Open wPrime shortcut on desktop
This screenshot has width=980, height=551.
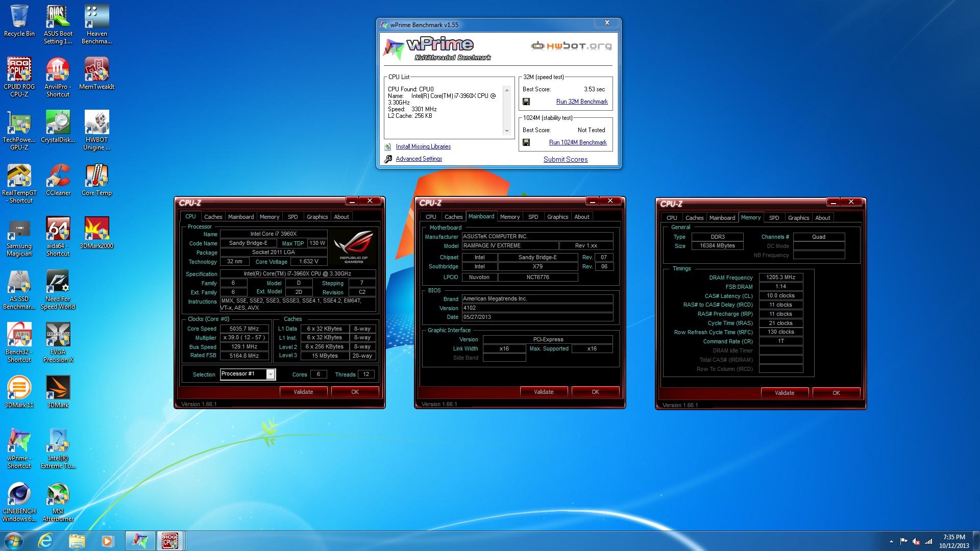pyautogui.click(x=19, y=448)
